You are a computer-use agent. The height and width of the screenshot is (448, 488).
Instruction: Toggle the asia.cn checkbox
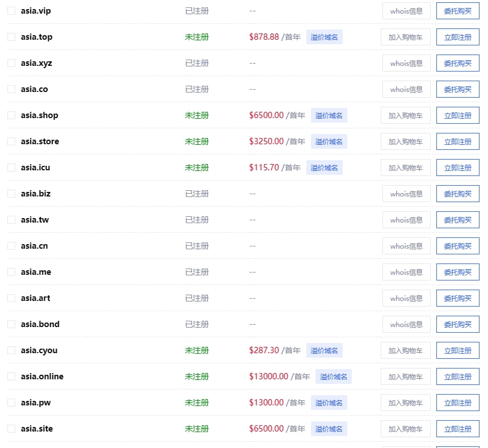pos(11,246)
